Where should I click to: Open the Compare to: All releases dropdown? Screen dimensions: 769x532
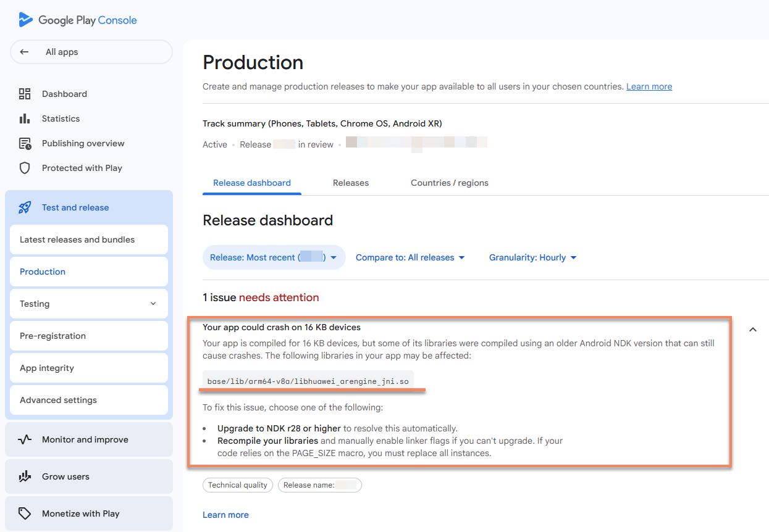[x=410, y=257]
